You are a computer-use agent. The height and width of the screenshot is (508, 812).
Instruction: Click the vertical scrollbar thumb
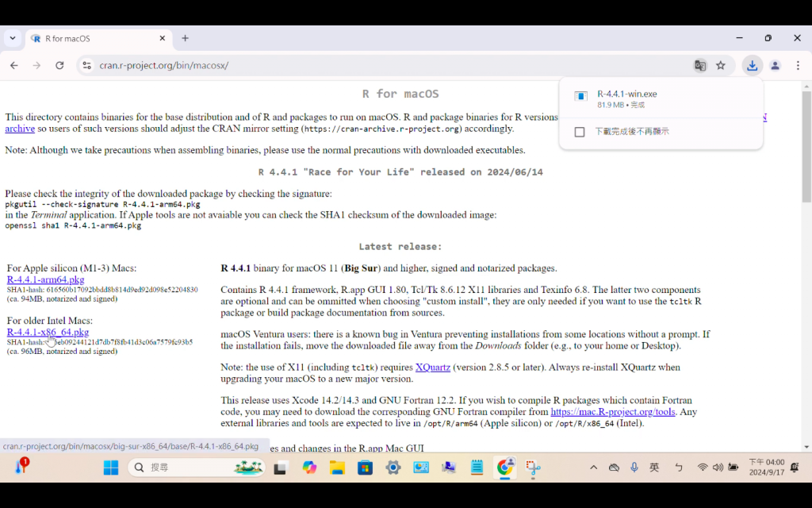[x=806, y=147]
